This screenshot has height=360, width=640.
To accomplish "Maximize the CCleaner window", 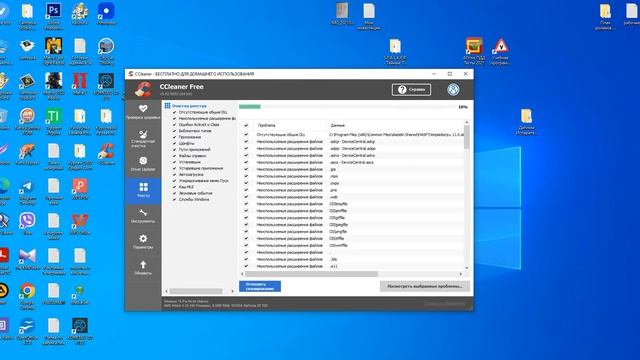I will tap(450, 74).
